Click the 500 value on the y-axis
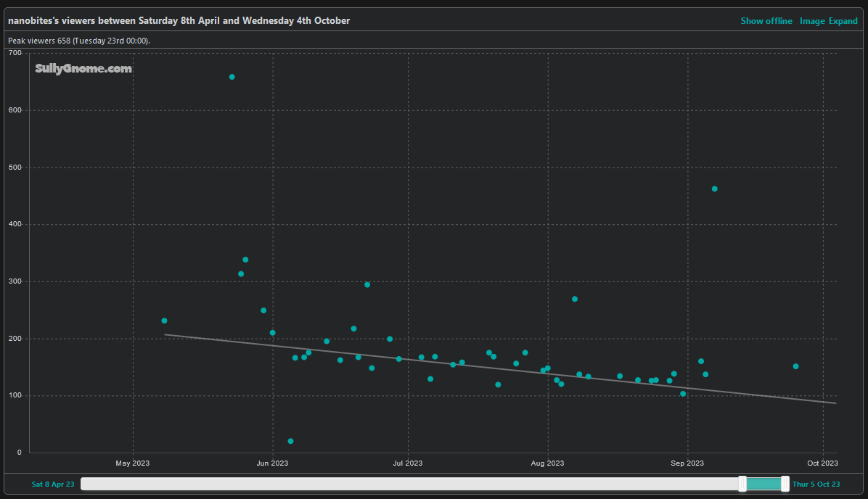Screen dimensions: 868x499 tap(15, 167)
